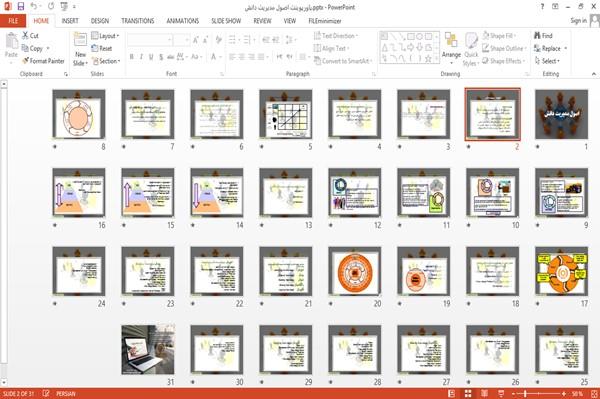This screenshot has width=600, height=399.
Task: Open Shape Outline dropdown
Action: (x=504, y=48)
